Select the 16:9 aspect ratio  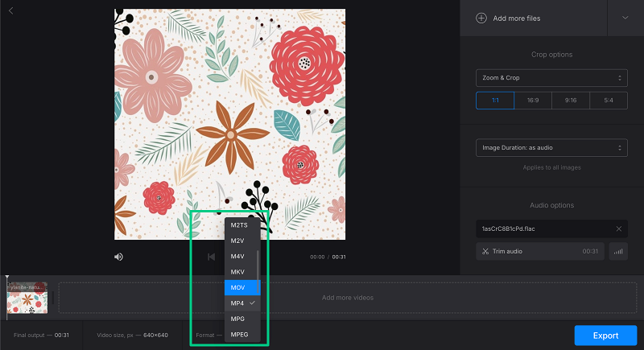[533, 100]
